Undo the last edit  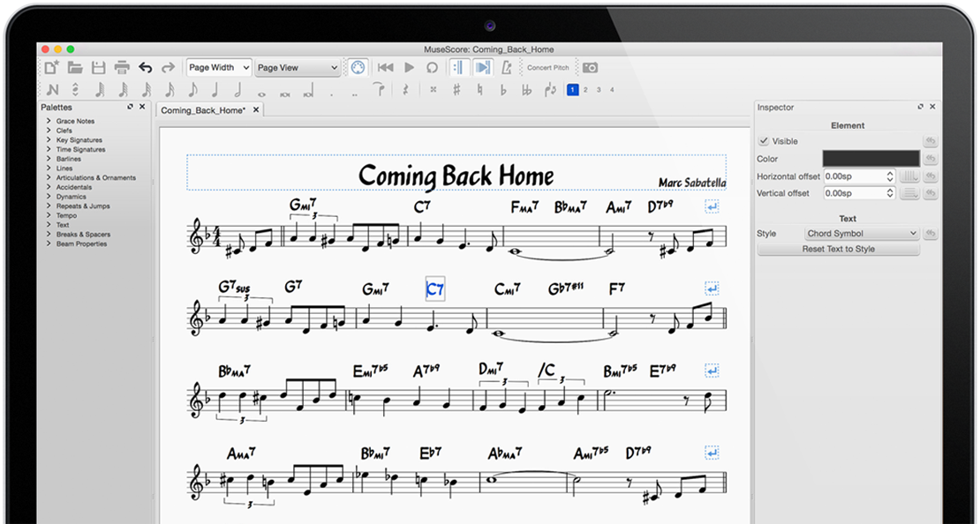point(144,67)
